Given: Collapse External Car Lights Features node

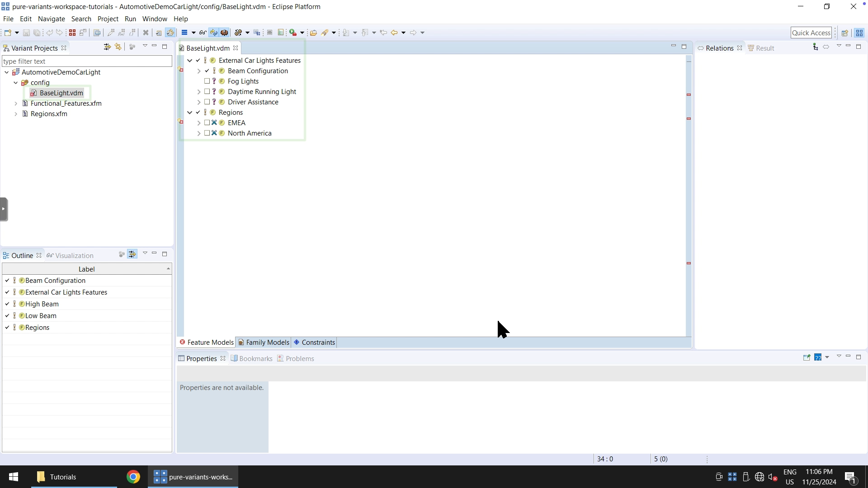Looking at the screenshot, I should pos(189,61).
